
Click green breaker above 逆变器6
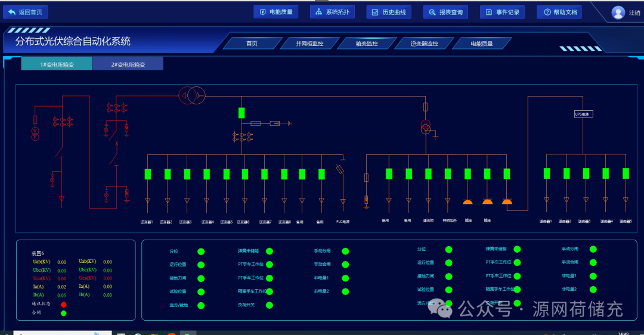tap(245, 174)
